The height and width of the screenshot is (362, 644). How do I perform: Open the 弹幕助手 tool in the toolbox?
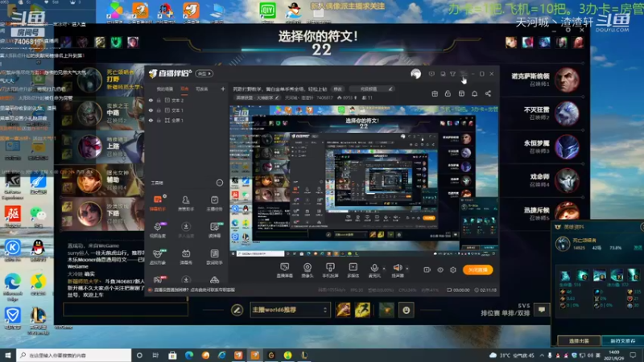tap(158, 203)
